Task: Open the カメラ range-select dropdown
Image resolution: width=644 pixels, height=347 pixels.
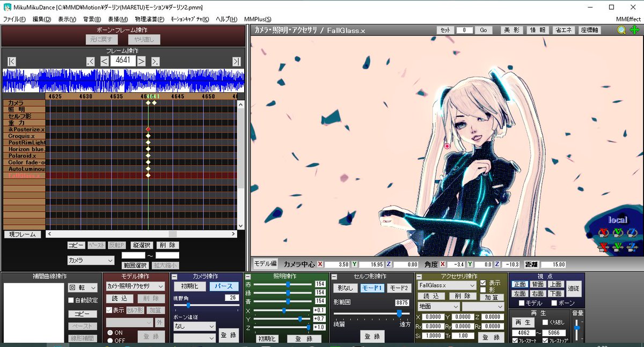Action: point(91,260)
